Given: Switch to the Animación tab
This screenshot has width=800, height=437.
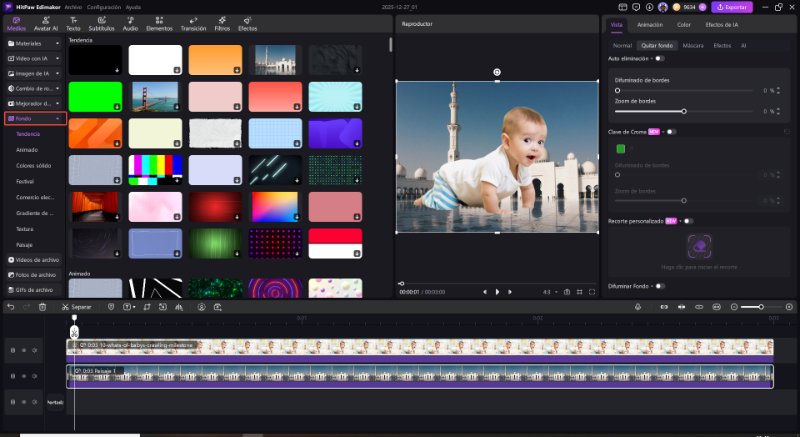Looking at the screenshot, I should pyautogui.click(x=649, y=24).
